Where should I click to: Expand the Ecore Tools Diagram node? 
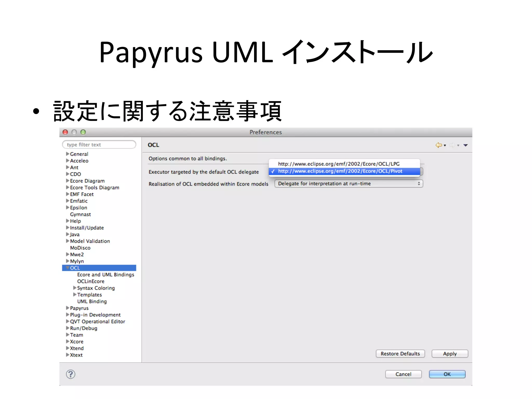pos(68,187)
